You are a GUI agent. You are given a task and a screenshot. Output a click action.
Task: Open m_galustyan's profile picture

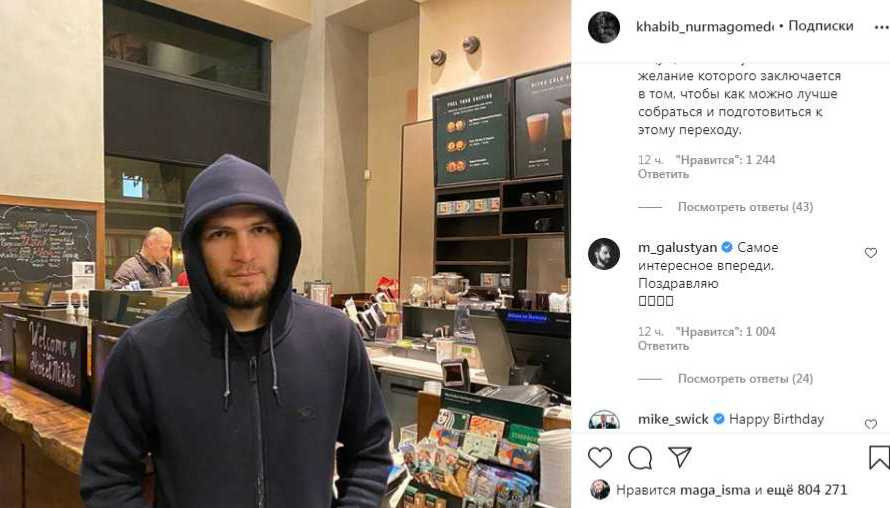pyautogui.click(x=603, y=254)
